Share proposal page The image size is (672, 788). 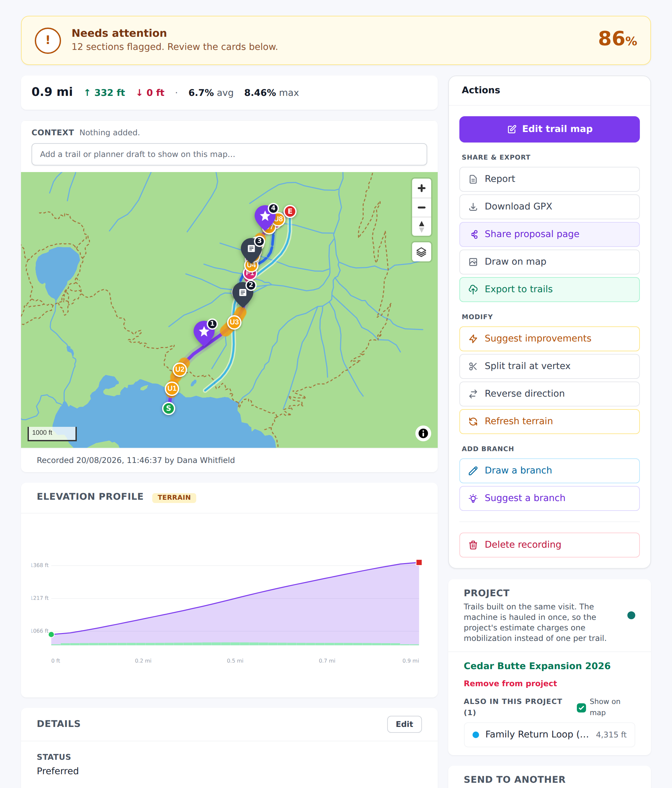(549, 234)
